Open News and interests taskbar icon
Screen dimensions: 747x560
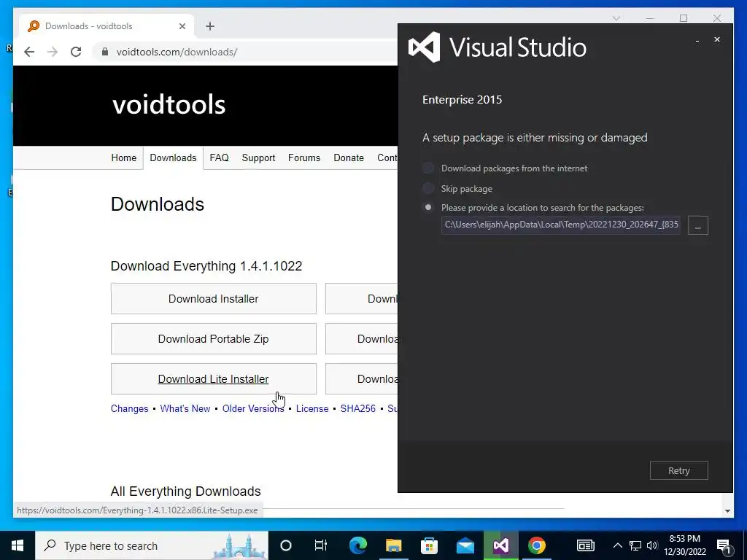pyautogui.click(x=586, y=545)
